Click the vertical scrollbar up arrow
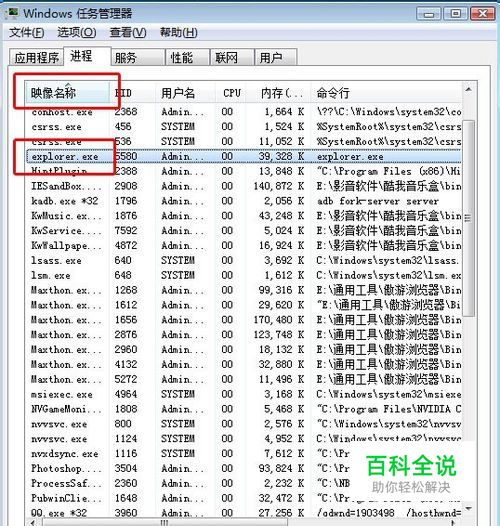 468,90
